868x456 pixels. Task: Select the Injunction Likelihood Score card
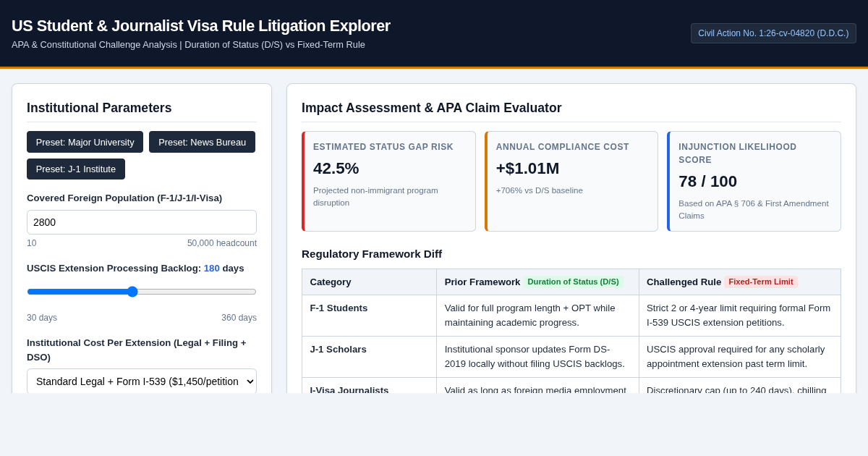point(754,181)
